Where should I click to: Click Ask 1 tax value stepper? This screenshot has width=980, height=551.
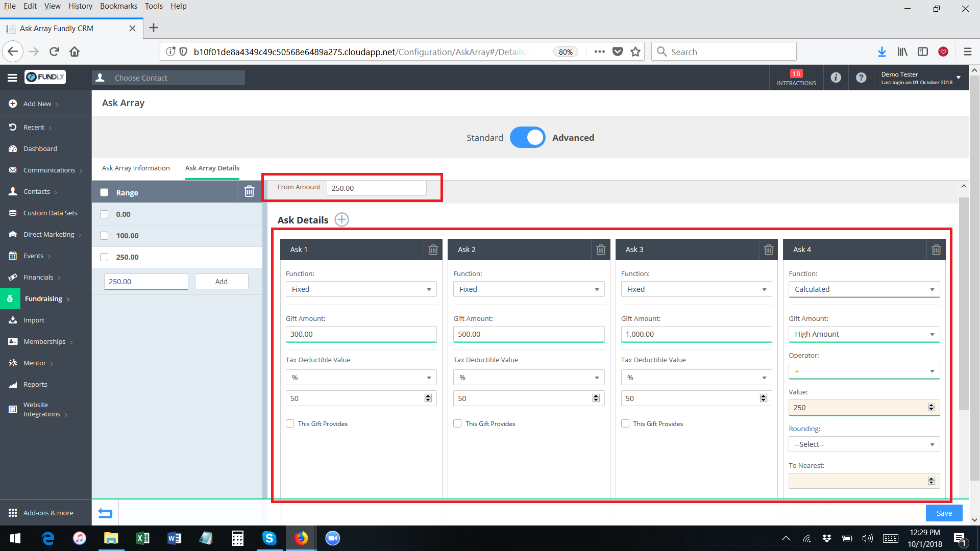click(x=428, y=398)
